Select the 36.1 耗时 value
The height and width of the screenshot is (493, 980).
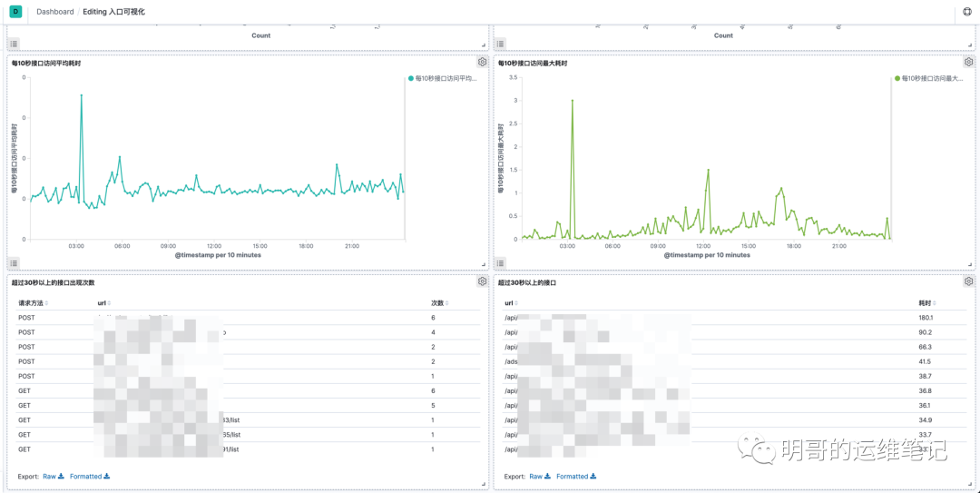tap(925, 406)
